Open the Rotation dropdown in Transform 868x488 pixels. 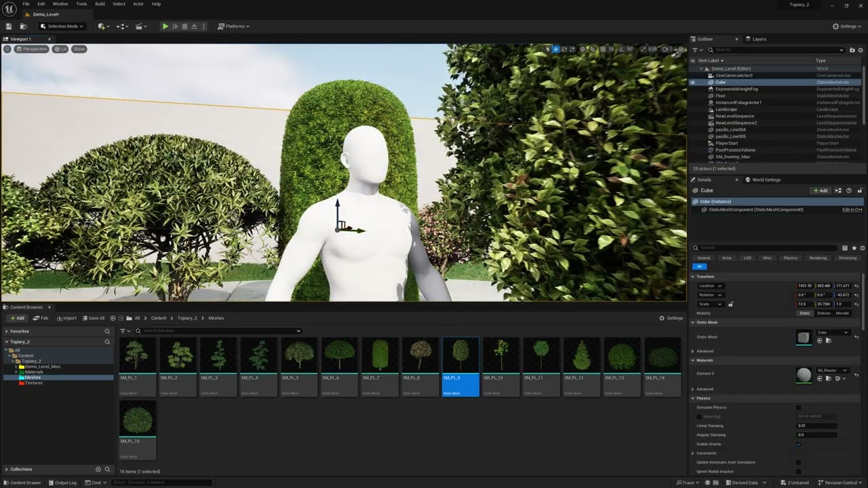click(x=711, y=295)
